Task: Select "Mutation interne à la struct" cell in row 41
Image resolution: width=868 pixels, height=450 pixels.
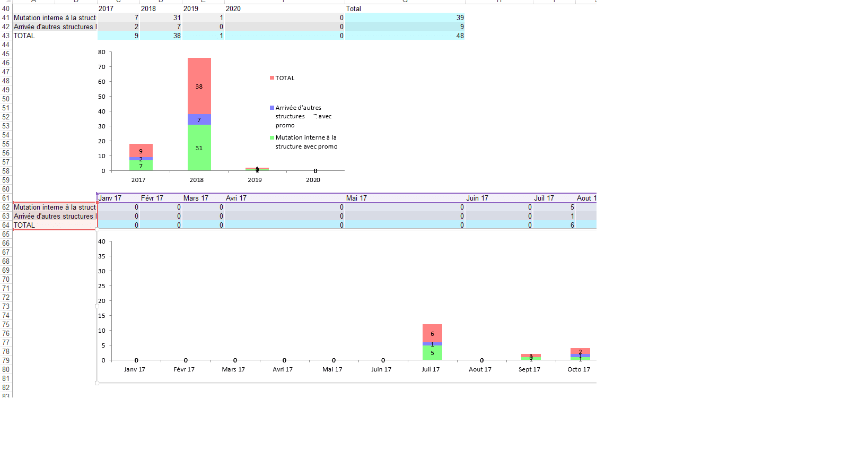Action: 55,18
